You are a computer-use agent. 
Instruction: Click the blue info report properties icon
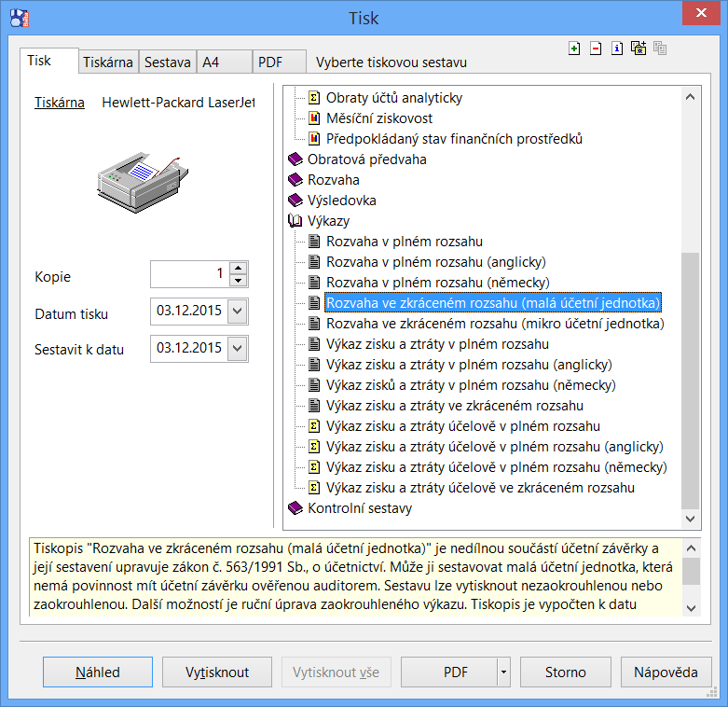617,49
